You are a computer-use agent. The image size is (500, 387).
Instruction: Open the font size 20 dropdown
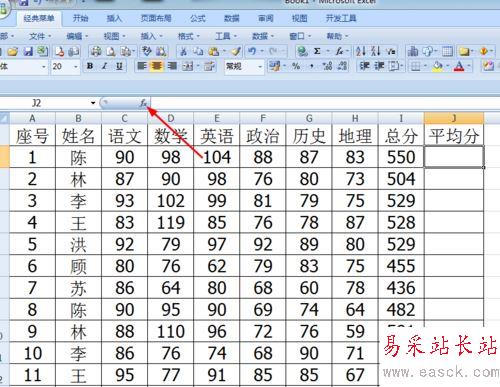(x=76, y=67)
